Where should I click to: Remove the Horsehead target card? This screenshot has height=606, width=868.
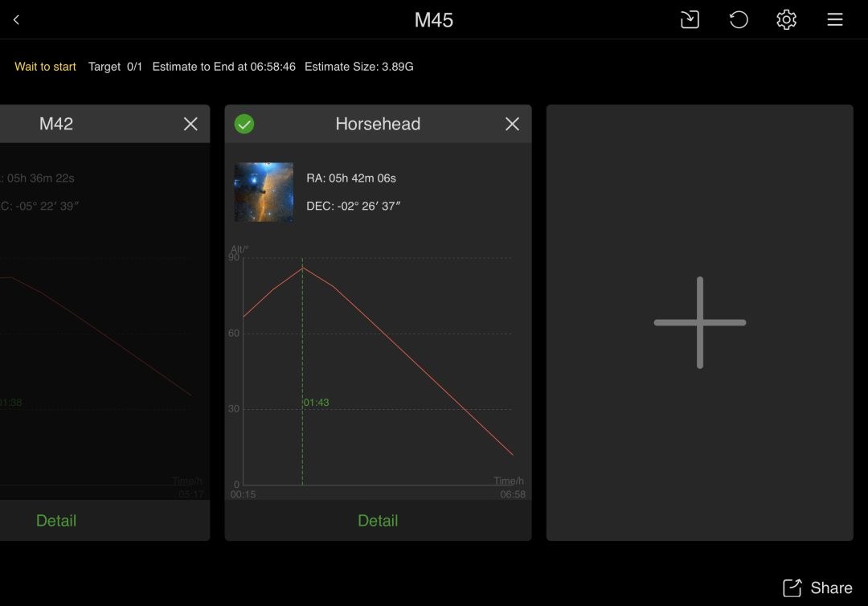(x=512, y=124)
